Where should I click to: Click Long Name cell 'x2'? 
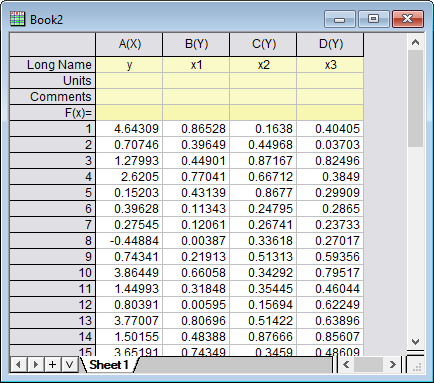pyautogui.click(x=263, y=65)
